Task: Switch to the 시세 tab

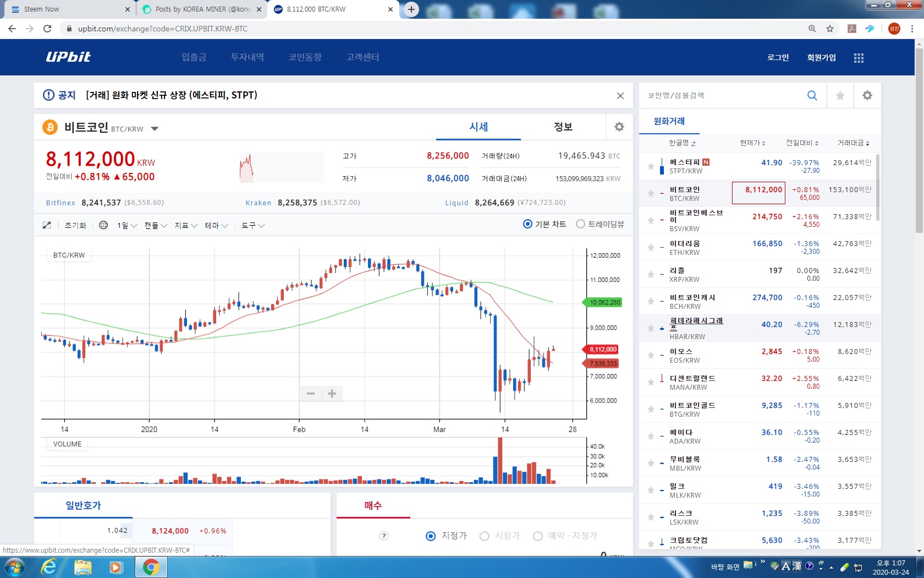Action: click(479, 127)
